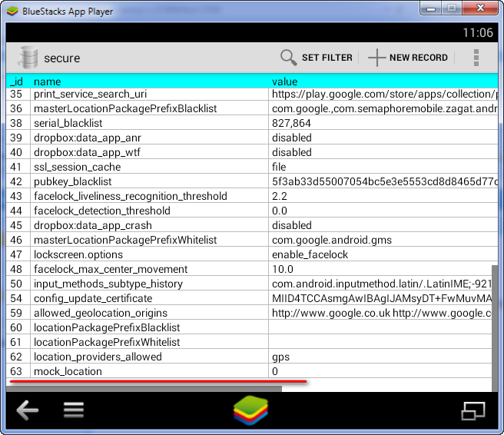The width and height of the screenshot is (504, 435).
Task: Click the gps value cell
Action: (280, 357)
